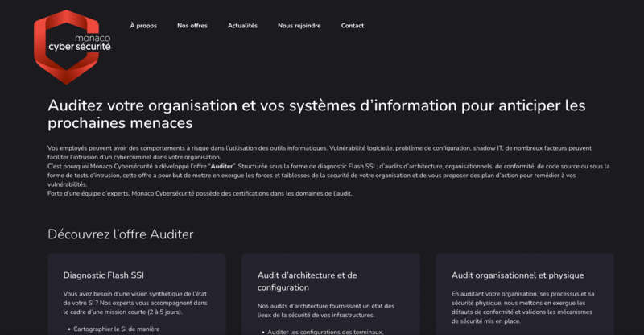Open the À propos menu item
This screenshot has height=335, width=644.
click(x=143, y=26)
